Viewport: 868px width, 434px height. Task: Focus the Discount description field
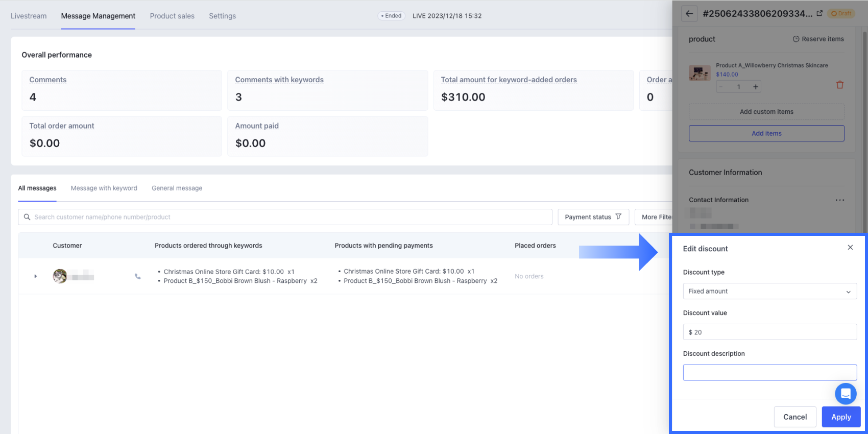pos(769,372)
